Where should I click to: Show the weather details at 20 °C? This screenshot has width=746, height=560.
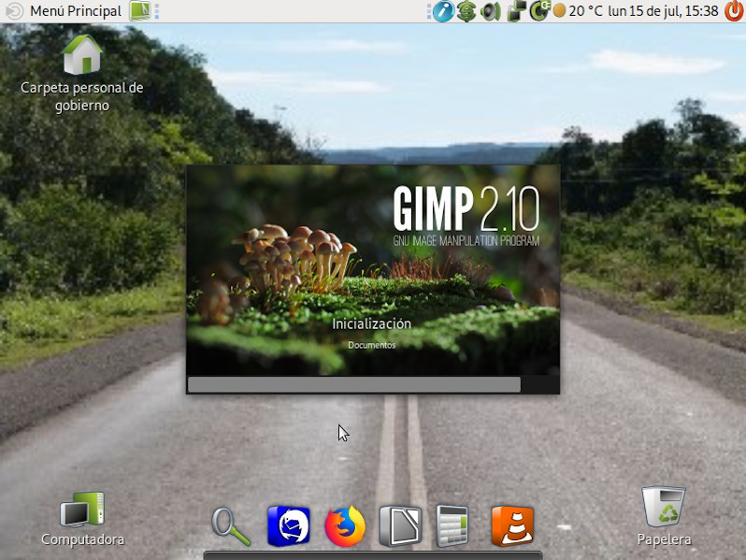point(585,11)
